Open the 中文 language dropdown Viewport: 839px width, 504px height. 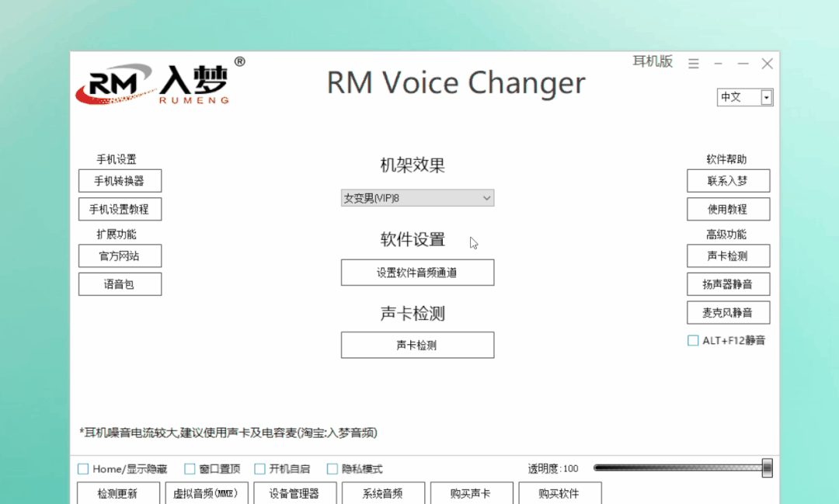tap(745, 97)
